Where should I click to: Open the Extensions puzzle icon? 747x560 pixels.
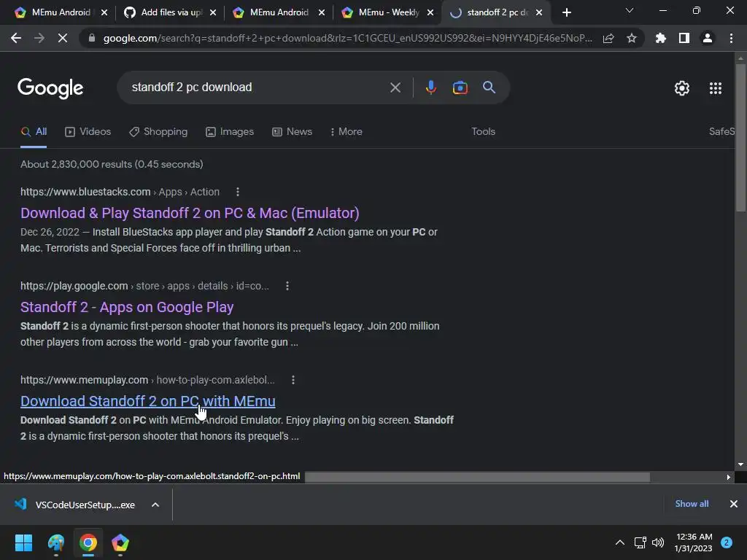pos(661,38)
